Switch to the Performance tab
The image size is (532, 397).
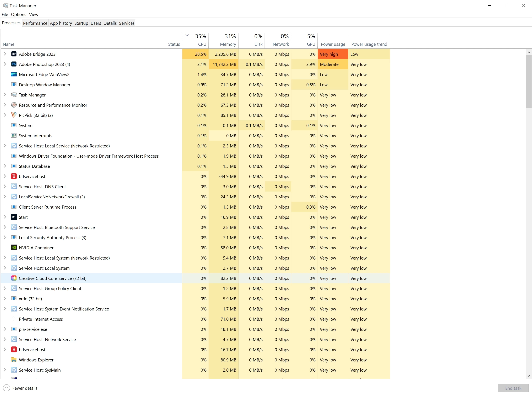(x=35, y=23)
